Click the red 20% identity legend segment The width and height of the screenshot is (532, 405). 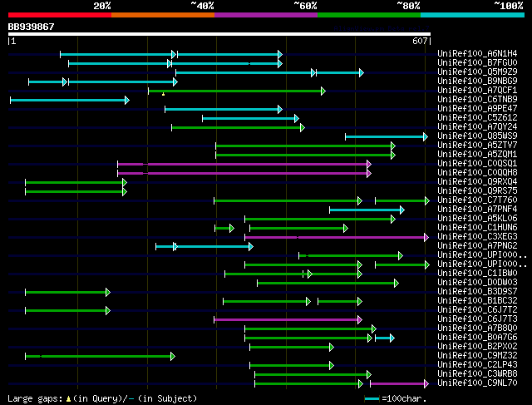point(60,15)
